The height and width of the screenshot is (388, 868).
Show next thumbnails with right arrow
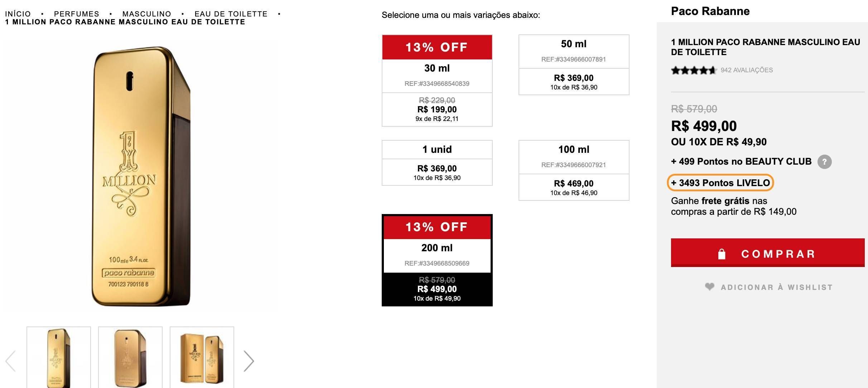coord(249,361)
